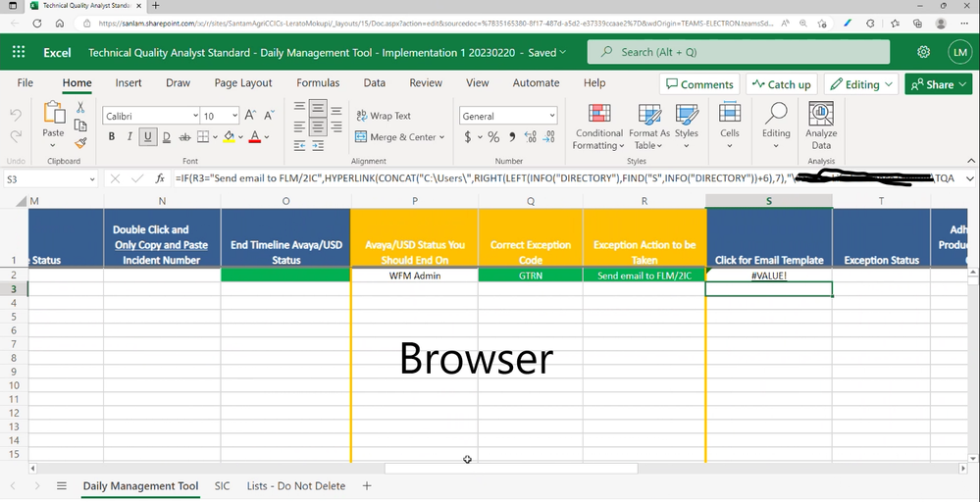Open Lists - Do Not Delete sheet

(x=295, y=485)
